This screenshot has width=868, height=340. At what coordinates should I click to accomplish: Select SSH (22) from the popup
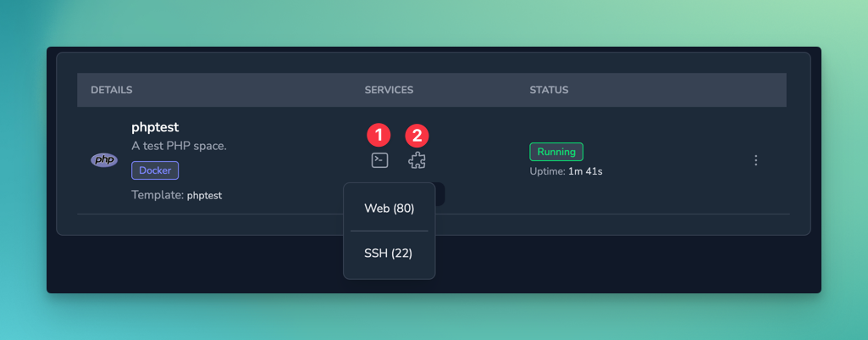coord(389,253)
